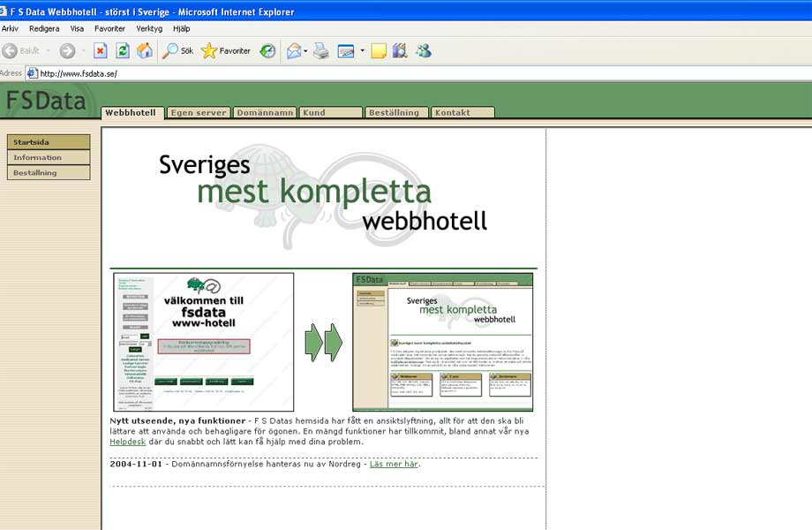
Task: Open Forward history dropdown arrow
Action: pyautogui.click(x=83, y=50)
